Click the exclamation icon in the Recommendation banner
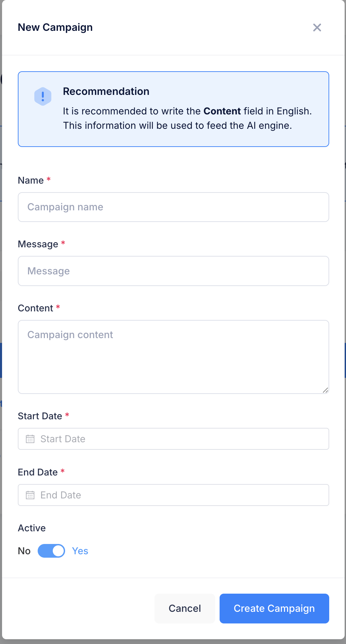346x644 pixels. (x=42, y=96)
